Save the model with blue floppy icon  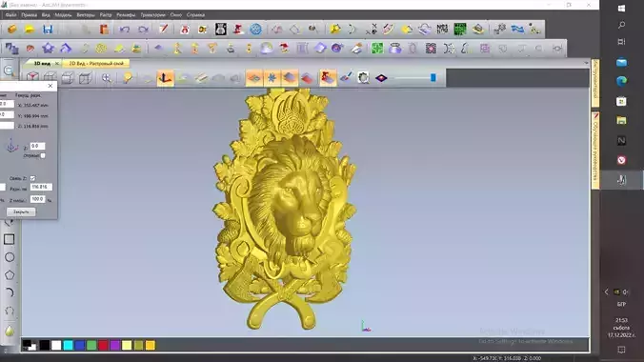[x=48, y=30]
